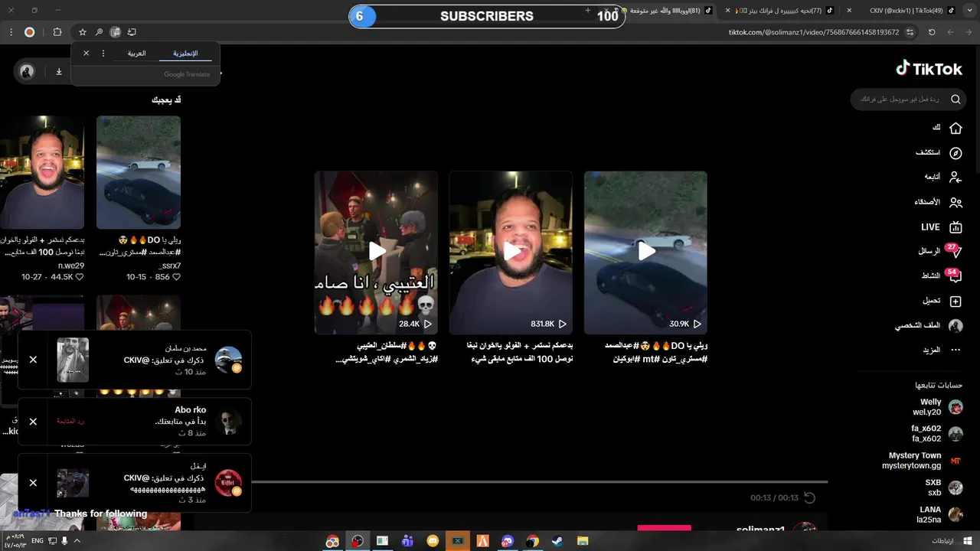Open the solimanz1 username under the video
The width and height of the screenshot is (980, 551).
(x=760, y=530)
